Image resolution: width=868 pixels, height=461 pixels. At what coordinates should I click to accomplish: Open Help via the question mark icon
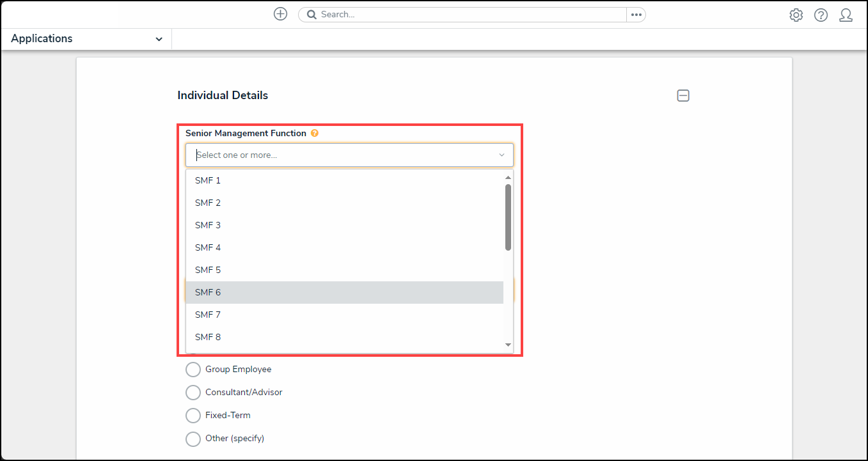tap(821, 15)
